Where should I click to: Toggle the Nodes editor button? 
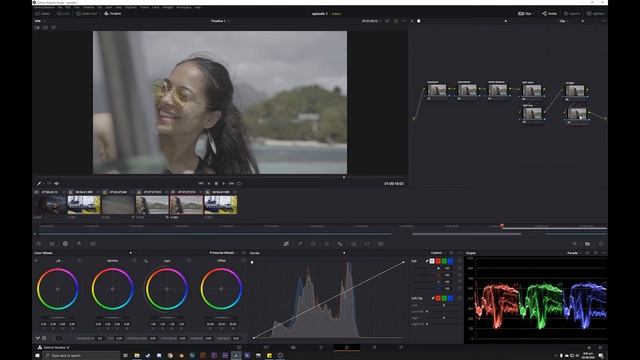(x=549, y=13)
